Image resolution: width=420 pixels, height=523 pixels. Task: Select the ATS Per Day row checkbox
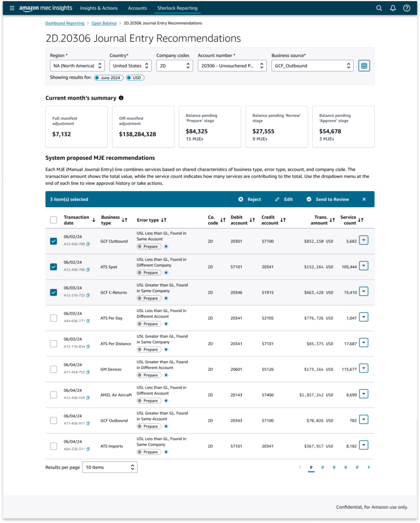coord(54,318)
